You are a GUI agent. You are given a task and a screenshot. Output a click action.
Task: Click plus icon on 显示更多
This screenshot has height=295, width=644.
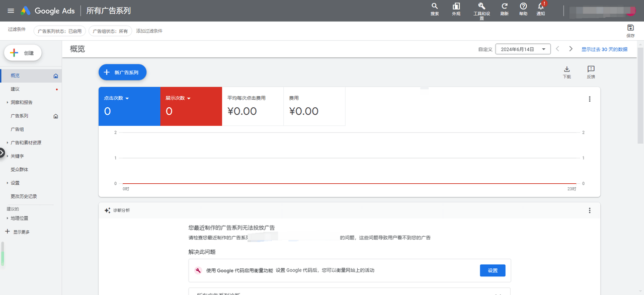pos(7,232)
